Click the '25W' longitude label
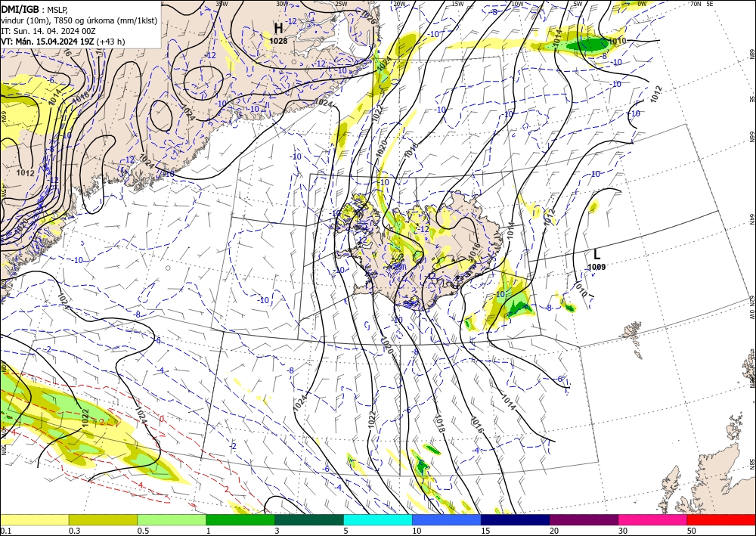 (341, 4)
